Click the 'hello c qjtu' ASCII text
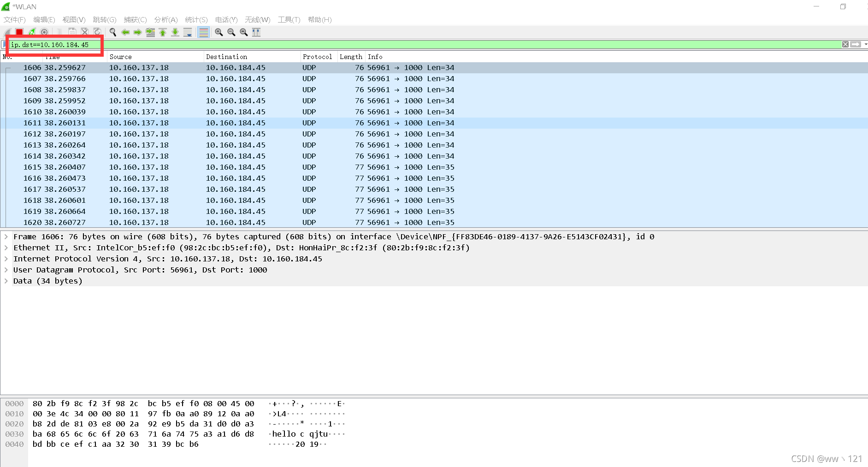The width and height of the screenshot is (868, 467). point(300,434)
